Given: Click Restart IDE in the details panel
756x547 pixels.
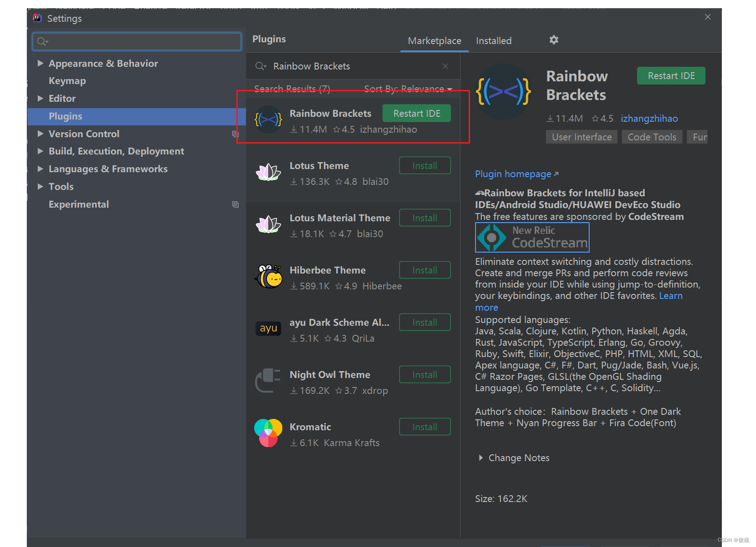Looking at the screenshot, I should 671,76.
